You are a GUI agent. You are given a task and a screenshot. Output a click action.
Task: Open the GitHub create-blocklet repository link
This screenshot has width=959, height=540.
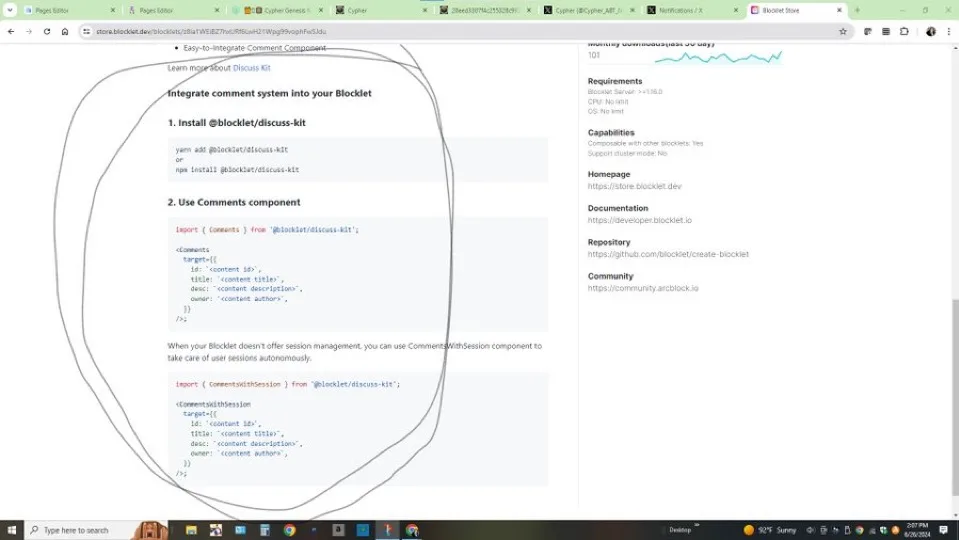pyautogui.click(x=668, y=254)
